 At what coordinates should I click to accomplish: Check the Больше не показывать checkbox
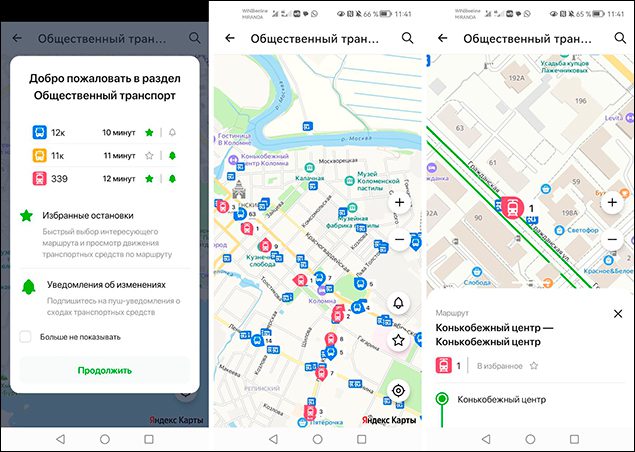pos(26,337)
